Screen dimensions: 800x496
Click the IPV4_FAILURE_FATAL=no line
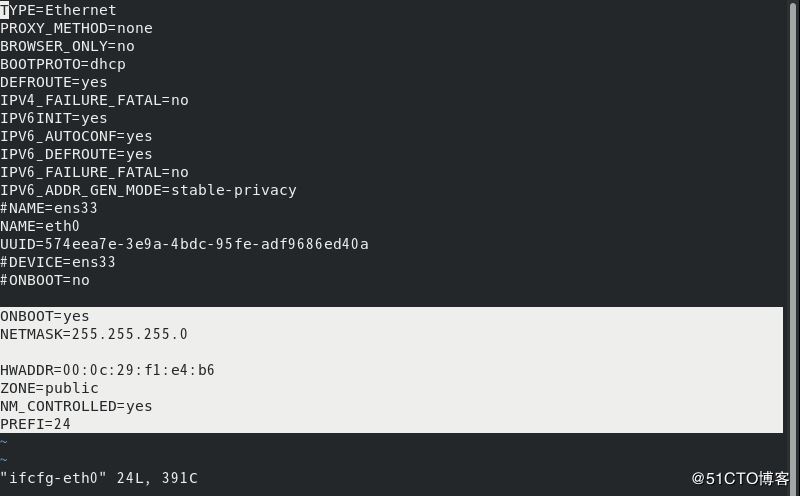[94, 100]
